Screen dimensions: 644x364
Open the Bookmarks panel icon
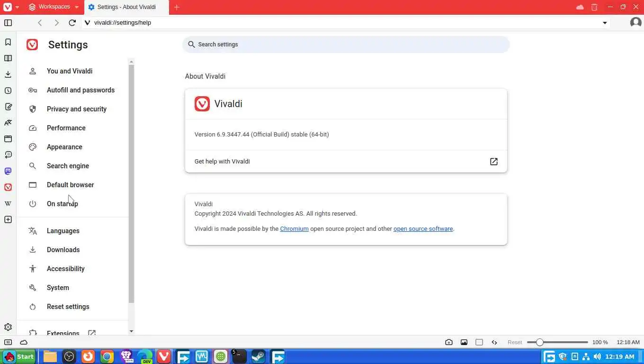[x=8, y=42]
